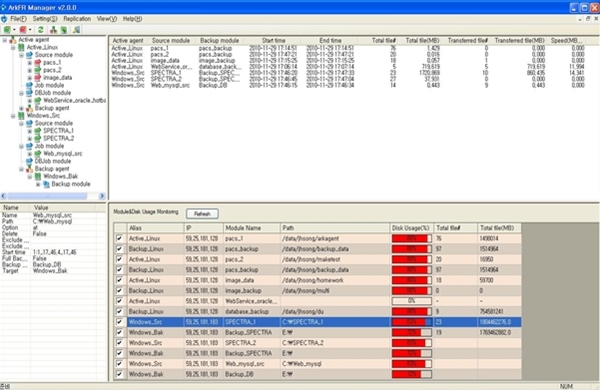The width and height of the screenshot is (600, 390).
Task: Click the Job module icon under Active_Linux
Action: pyautogui.click(x=29, y=85)
